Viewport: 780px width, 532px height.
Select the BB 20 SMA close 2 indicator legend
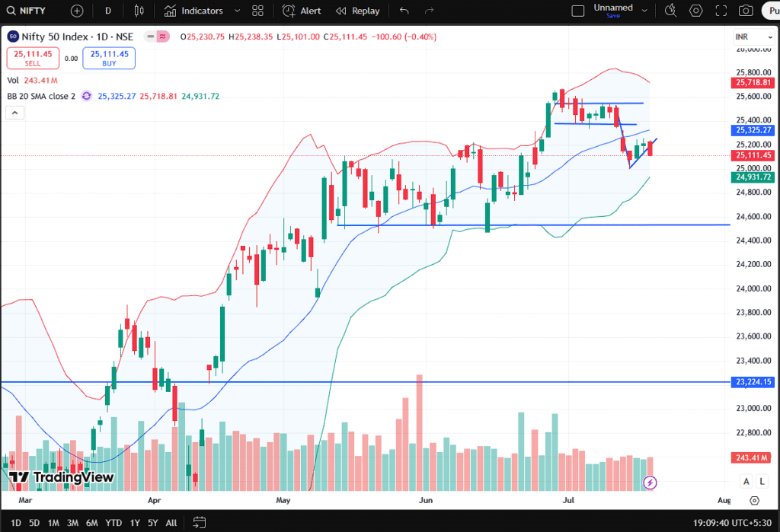click(41, 96)
